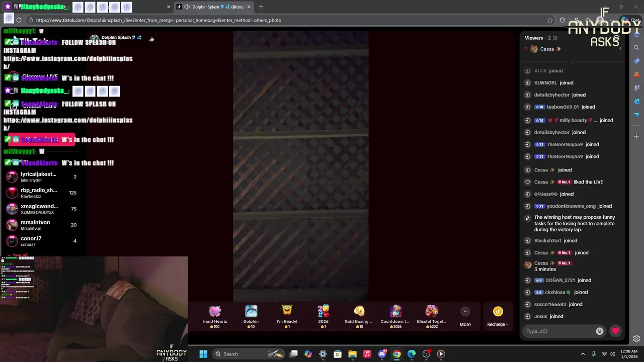644x362 pixels.
Task: Send the 2026 gift costing 1 coin
Action: [x=323, y=317]
